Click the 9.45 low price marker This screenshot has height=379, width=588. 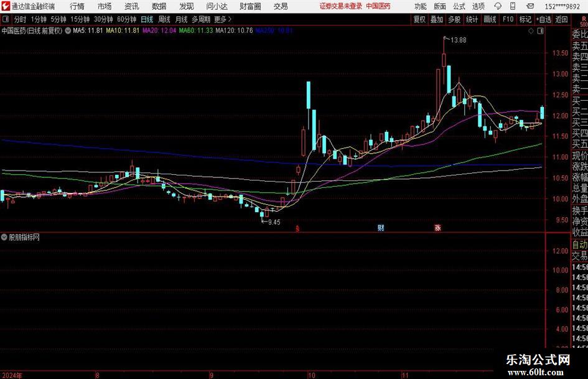274,222
